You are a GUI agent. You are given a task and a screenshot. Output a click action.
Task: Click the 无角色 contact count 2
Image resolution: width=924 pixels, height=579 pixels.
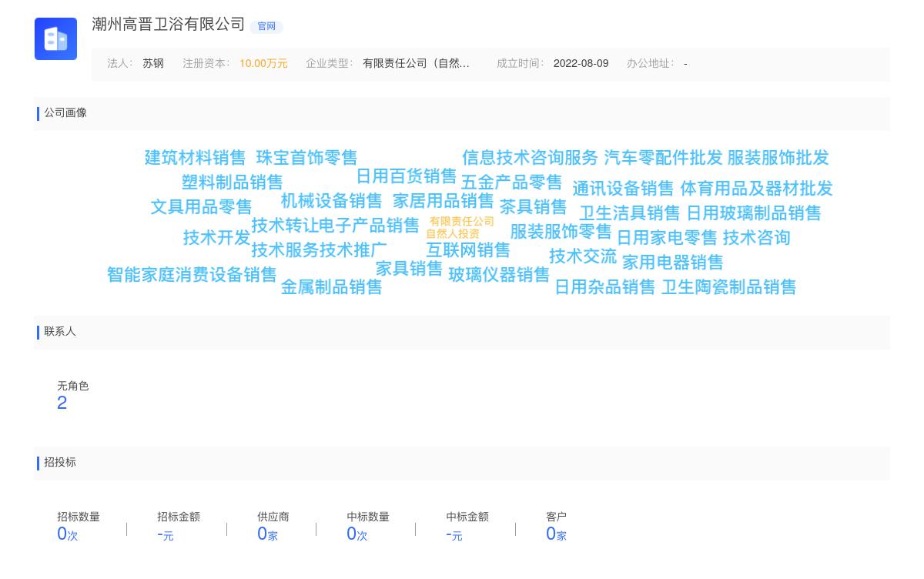(62, 403)
